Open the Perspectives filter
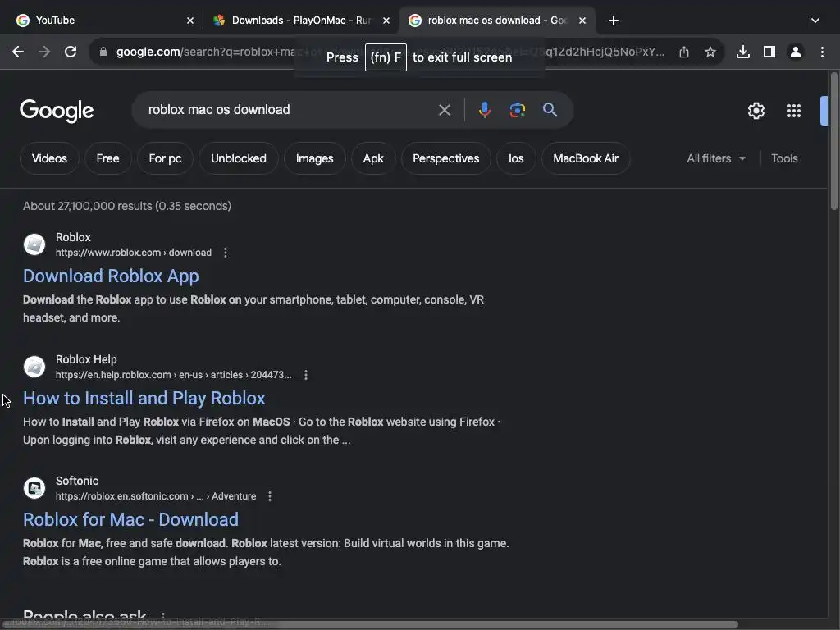Image resolution: width=840 pixels, height=630 pixels. point(445,158)
